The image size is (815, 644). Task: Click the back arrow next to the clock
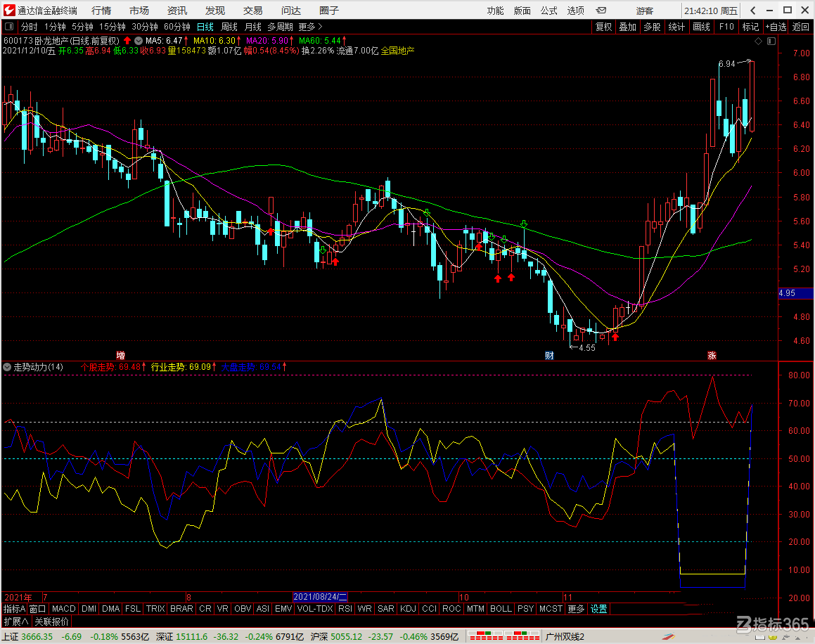[752, 11]
